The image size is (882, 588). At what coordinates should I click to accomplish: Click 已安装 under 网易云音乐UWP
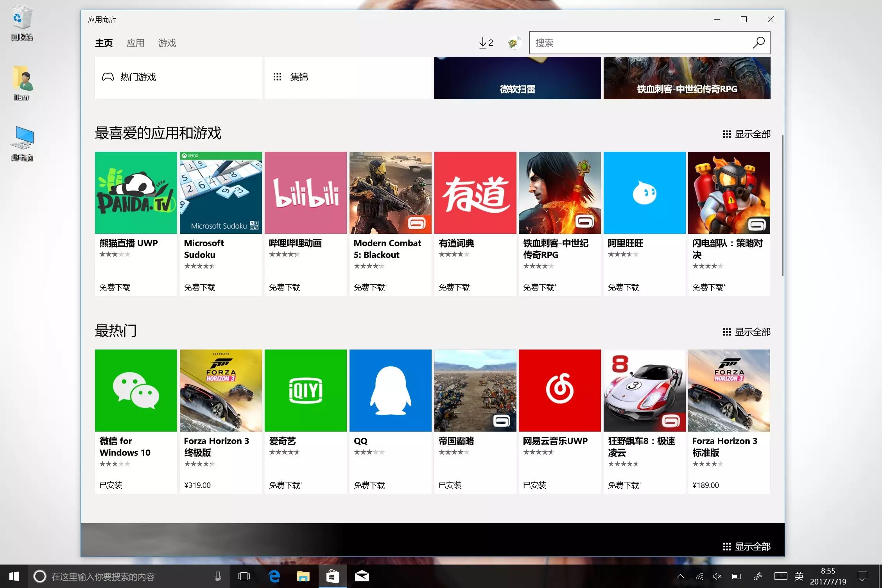[534, 485]
